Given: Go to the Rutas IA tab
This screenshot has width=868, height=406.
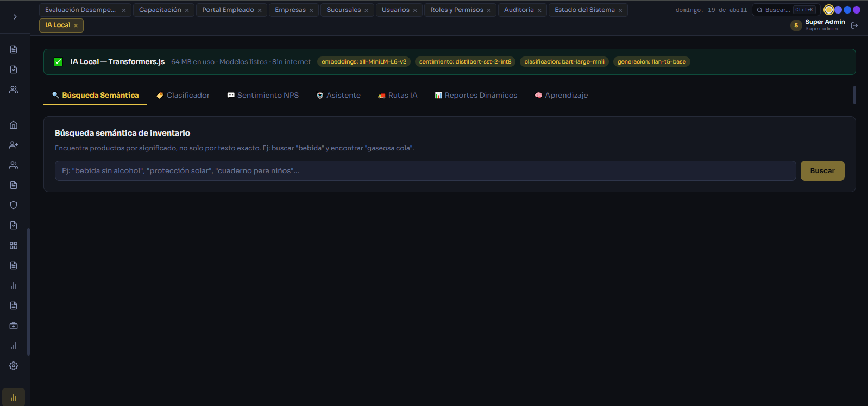Looking at the screenshot, I should coord(398,96).
